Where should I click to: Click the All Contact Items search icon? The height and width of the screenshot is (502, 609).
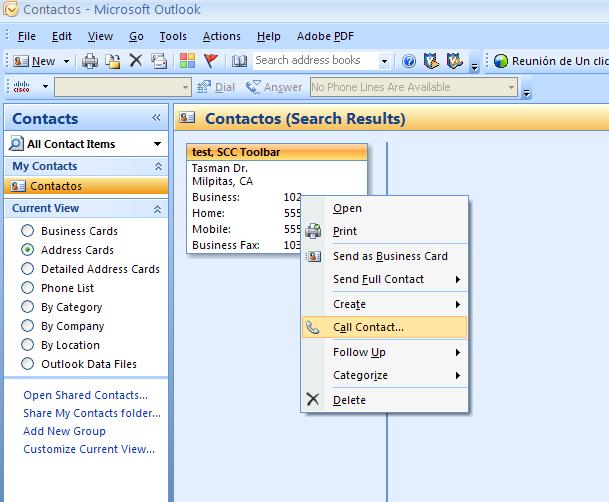(x=16, y=143)
